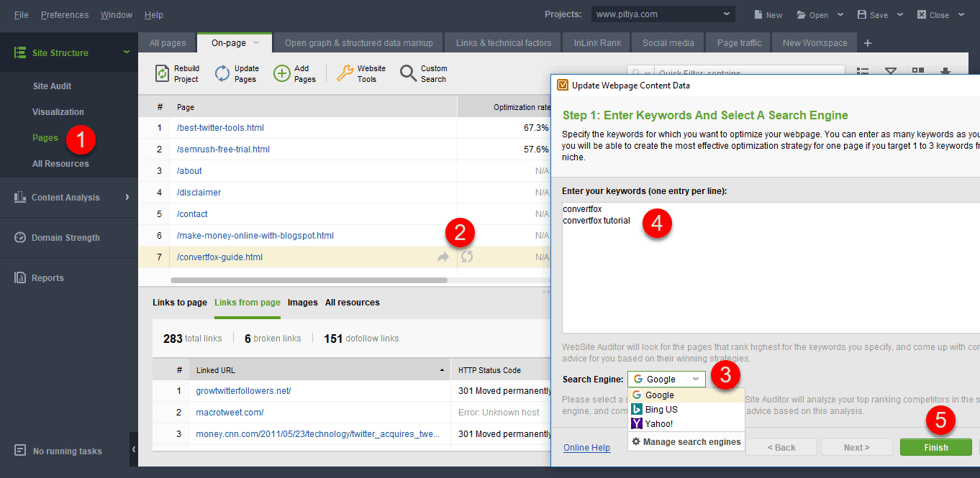The height and width of the screenshot is (478, 980).
Task: Click the Online Help link
Action: (x=587, y=448)
